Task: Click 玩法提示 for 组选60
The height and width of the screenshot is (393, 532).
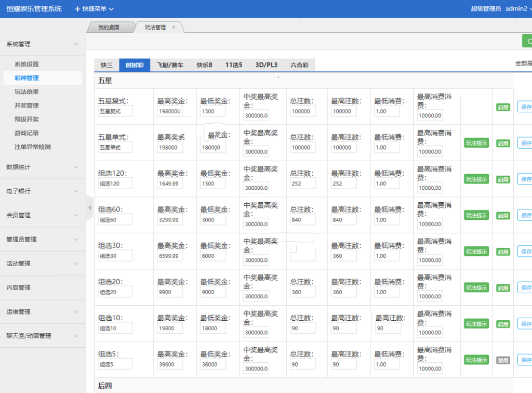Action: tap(476, 216)
